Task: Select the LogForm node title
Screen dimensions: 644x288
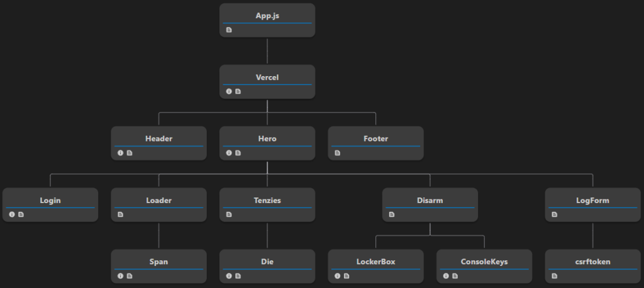Action: (593, 200)
